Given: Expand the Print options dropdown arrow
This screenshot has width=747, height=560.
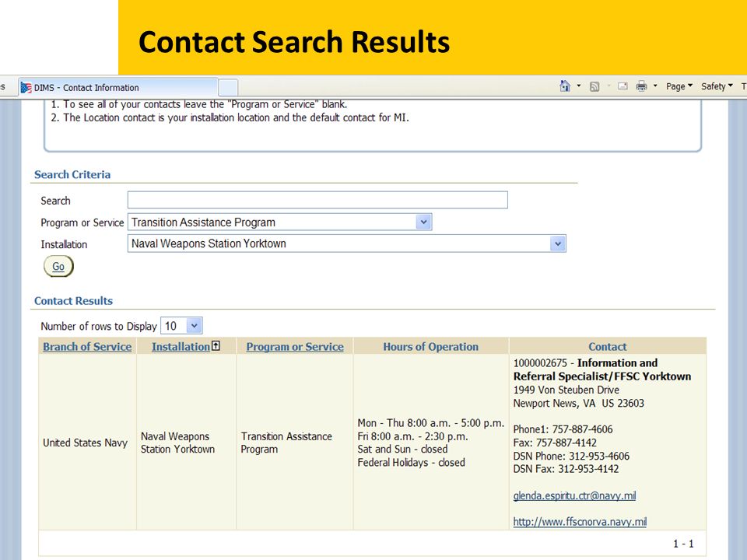Looking at the screenshot, I should click(x=655, y=86).
